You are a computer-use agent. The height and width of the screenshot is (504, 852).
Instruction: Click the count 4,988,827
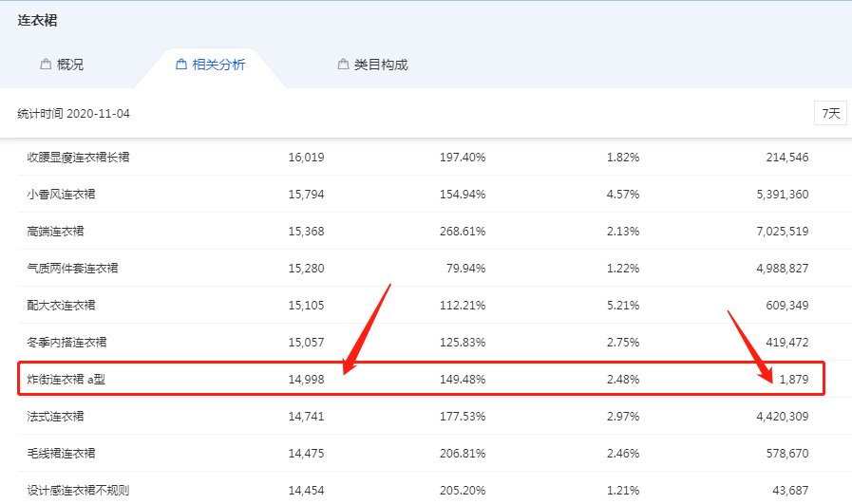coord(783,269)
